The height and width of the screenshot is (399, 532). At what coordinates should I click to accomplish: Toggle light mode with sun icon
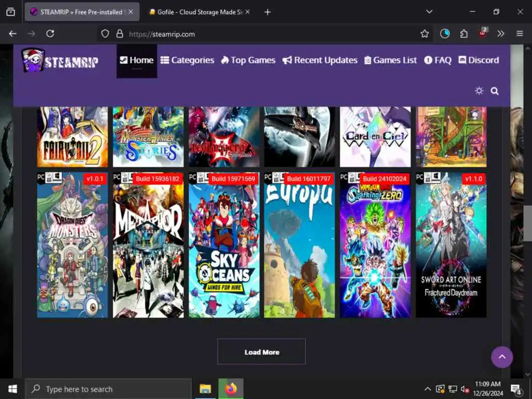(479, 91)
